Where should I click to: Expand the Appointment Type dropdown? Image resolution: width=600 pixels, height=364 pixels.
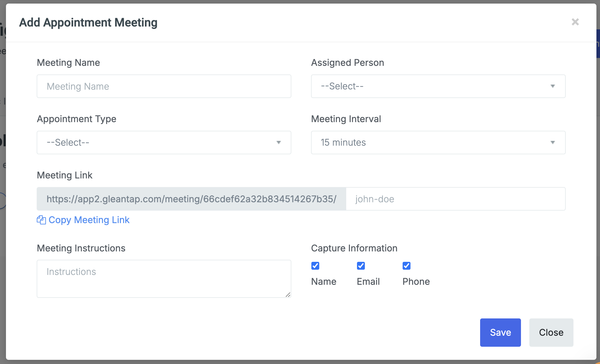click(x=163, y=142)
